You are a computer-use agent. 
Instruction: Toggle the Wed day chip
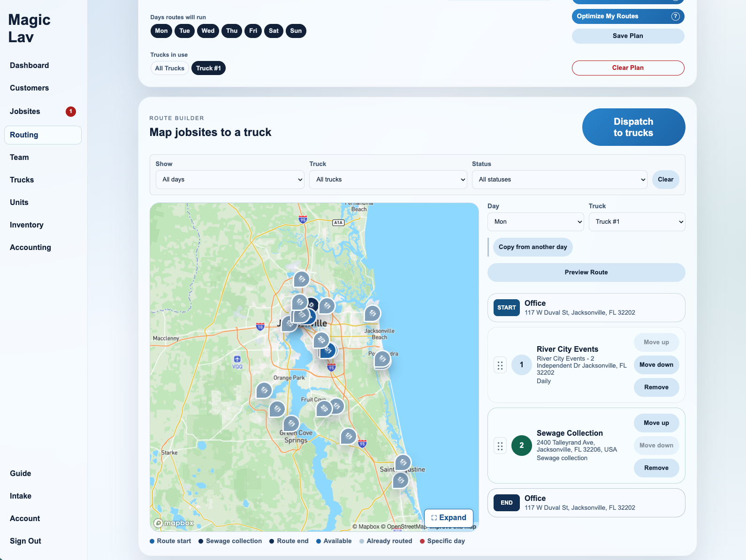point(208,31)
